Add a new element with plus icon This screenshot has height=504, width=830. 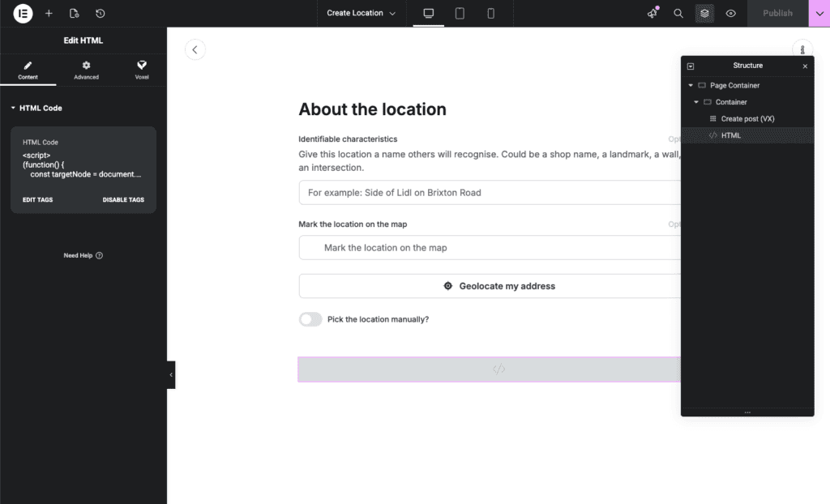(x=49, y=13)
